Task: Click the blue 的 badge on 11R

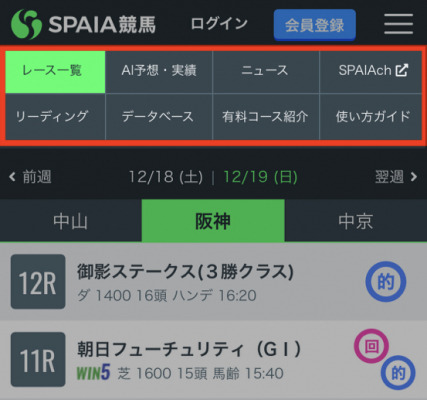Action: 398,372
